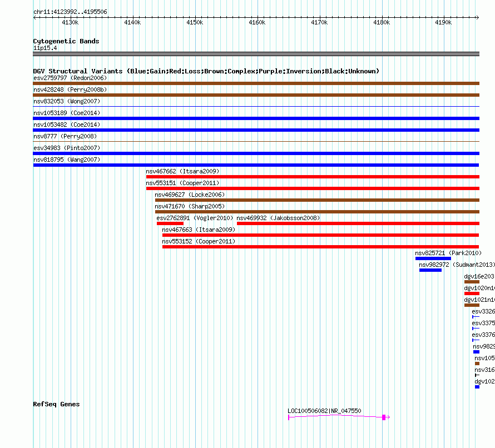495x448 pixels.
Task: Click the Cytogenetic Bands track title
Action: [66, 41]
